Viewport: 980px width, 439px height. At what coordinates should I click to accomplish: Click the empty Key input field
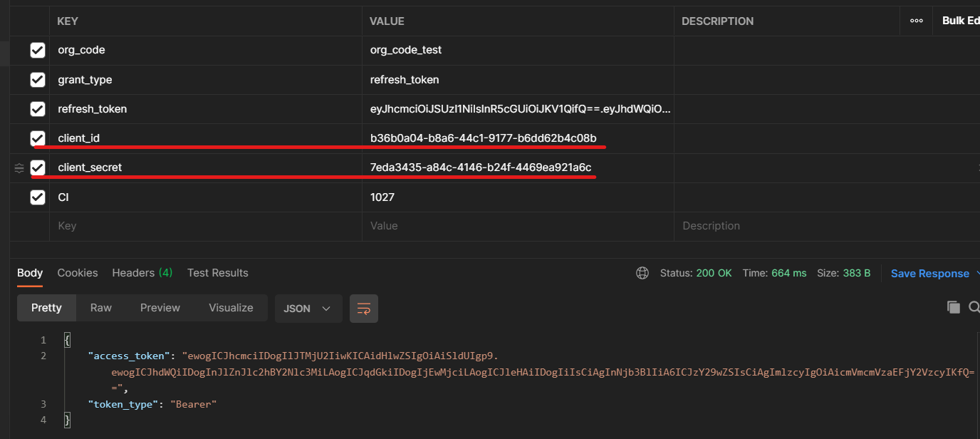click(x=207, y=226)
